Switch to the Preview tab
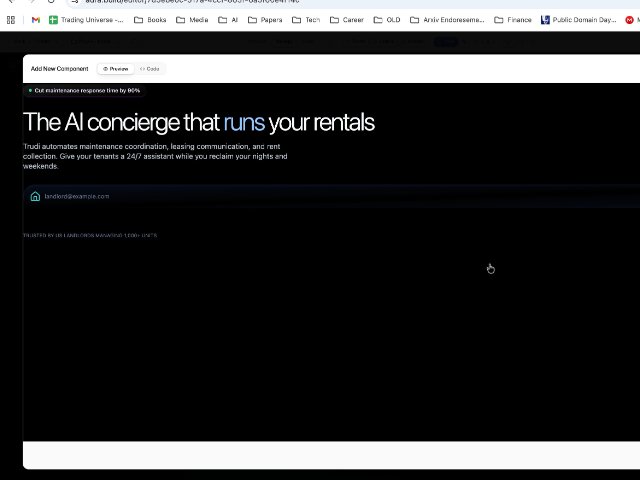 pyautogui.click(x=116, y=69)
